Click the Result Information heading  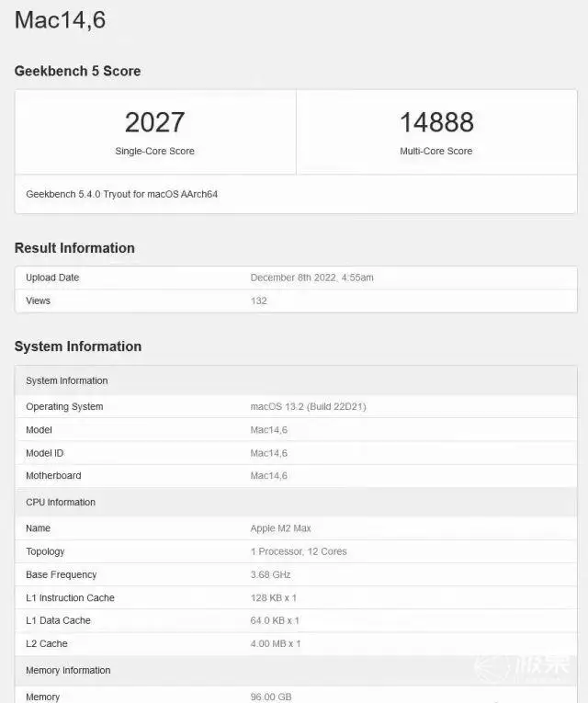74,248
